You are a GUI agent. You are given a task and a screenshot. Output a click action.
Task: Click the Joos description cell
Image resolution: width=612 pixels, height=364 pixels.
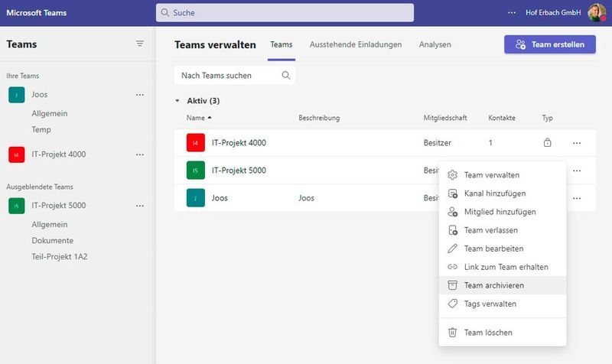(307, 198)
